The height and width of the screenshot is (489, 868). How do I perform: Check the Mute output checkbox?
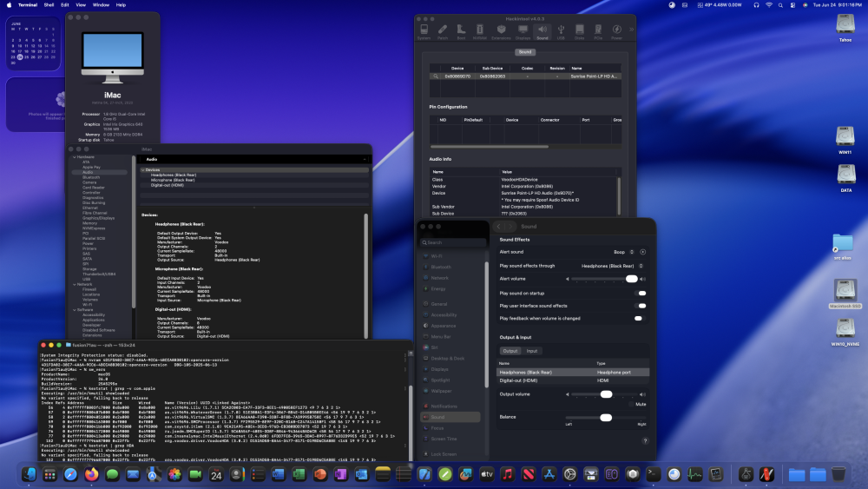click(631, 404)
